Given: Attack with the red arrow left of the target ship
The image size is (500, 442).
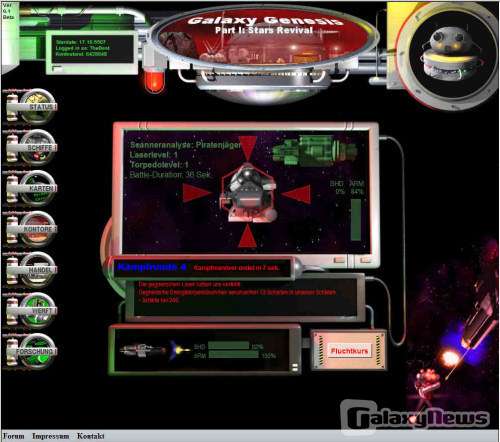Looking at the screenshot, I should click(197, 193).
